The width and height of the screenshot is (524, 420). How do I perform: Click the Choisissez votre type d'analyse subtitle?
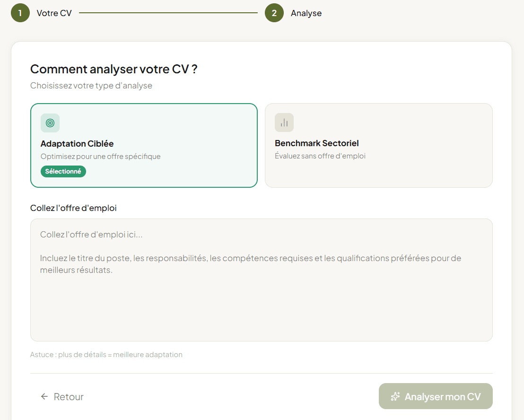(x=91, y=85)
